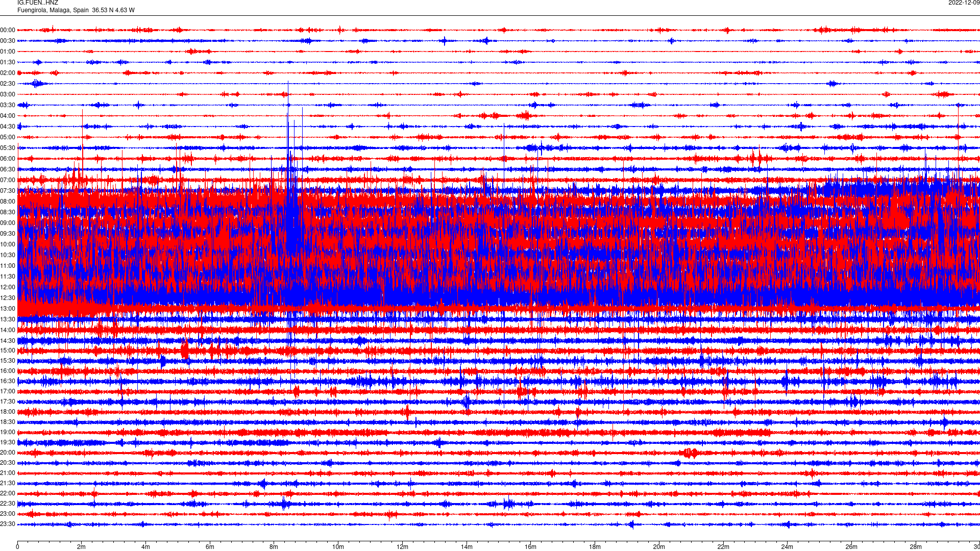Screen dimensions: 980x551
Task: Select the 09:00 trace time label
Action: coord(8,223)
